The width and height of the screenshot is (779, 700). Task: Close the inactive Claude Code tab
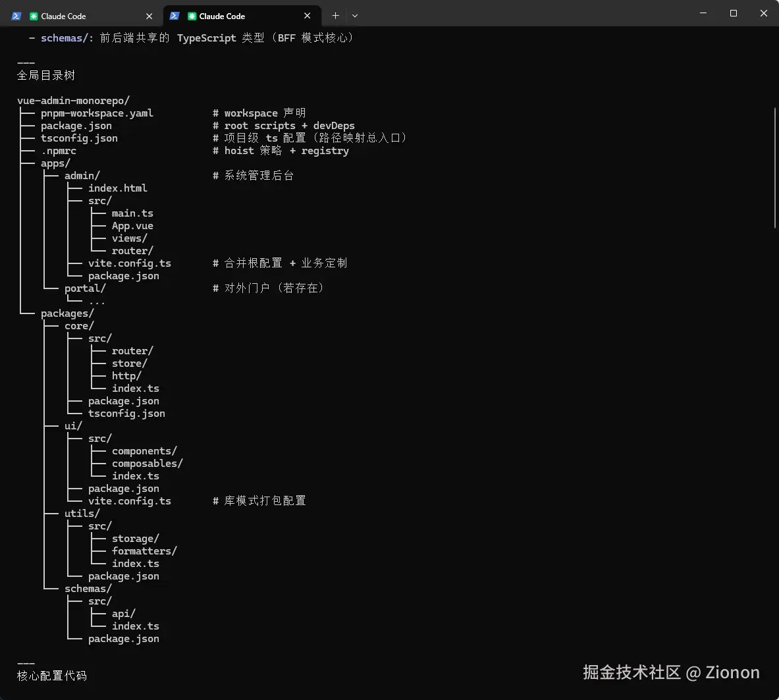(x=149, y=16)
